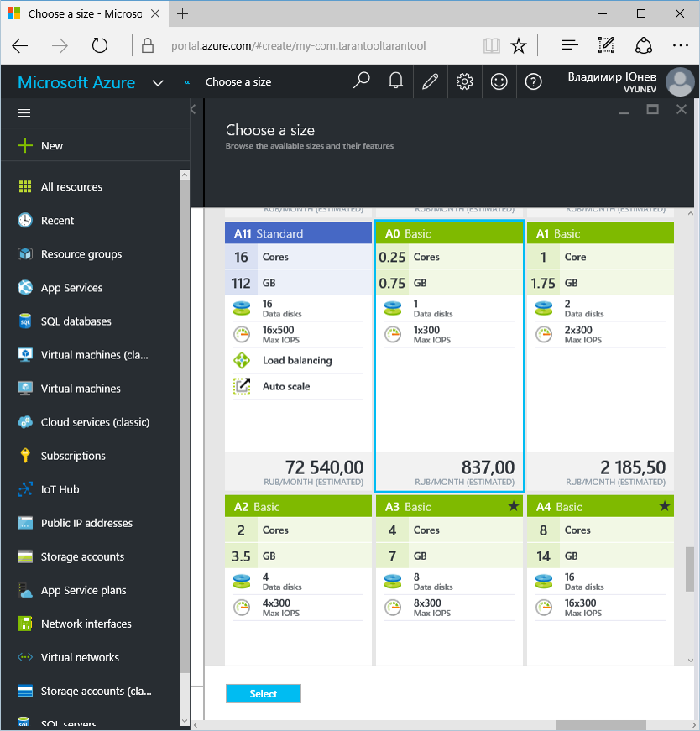Click the user avatar picture

pos(680,81)
